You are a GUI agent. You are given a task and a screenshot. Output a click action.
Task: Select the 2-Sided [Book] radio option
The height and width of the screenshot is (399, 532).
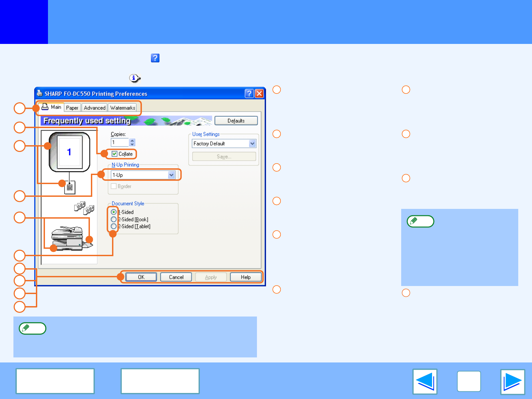point(114,219)
